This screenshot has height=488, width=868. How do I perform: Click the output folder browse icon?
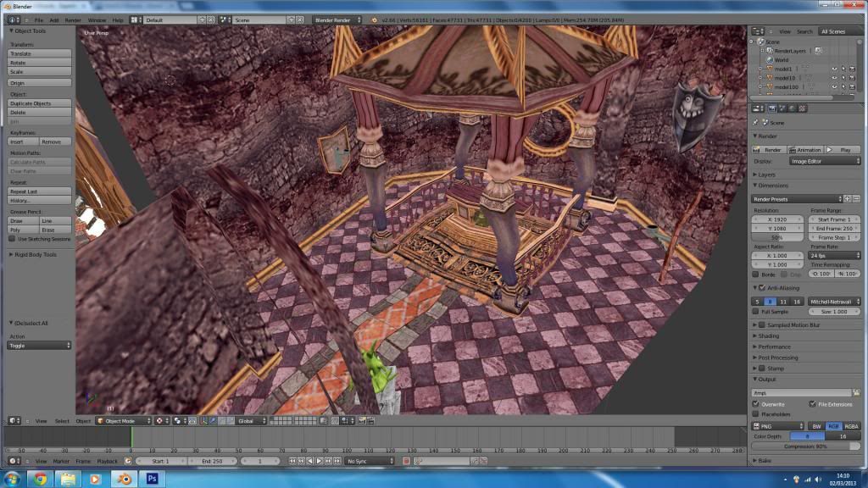856,393
